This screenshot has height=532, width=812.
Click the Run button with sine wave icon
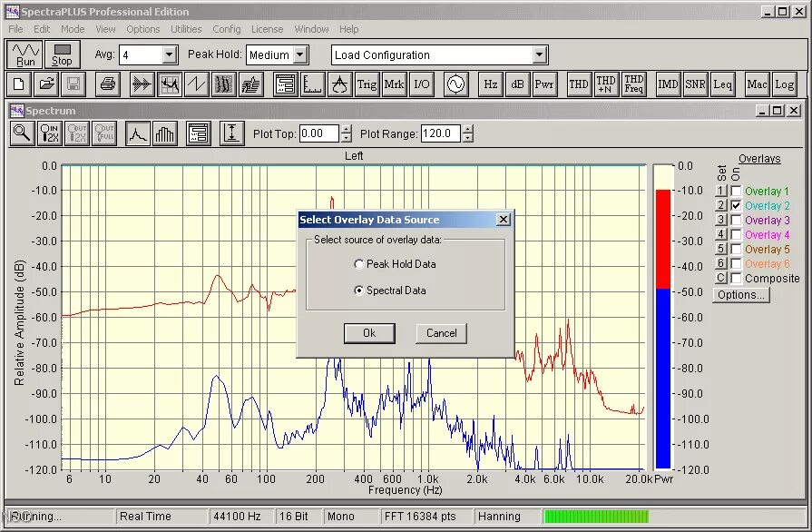[x=25, y=54]
